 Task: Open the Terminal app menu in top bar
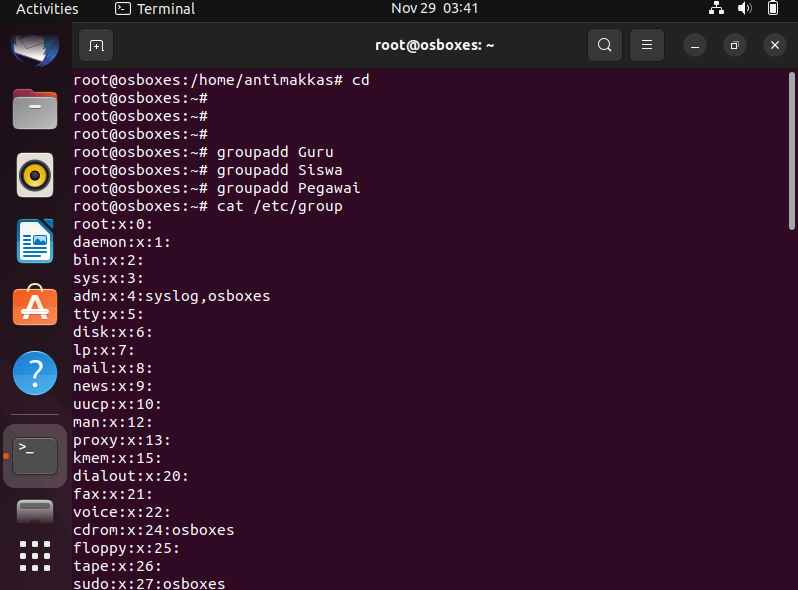(155, 9)
